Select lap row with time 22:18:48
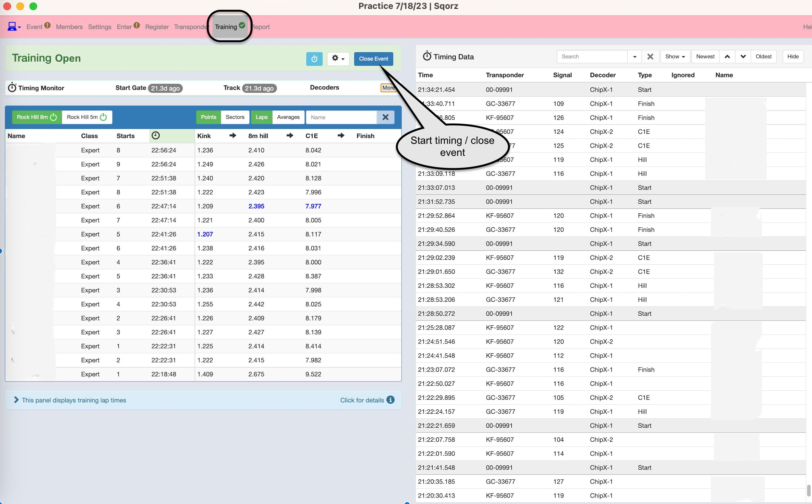812x504 pixels. pyautogui.click(x=203, y=374)
